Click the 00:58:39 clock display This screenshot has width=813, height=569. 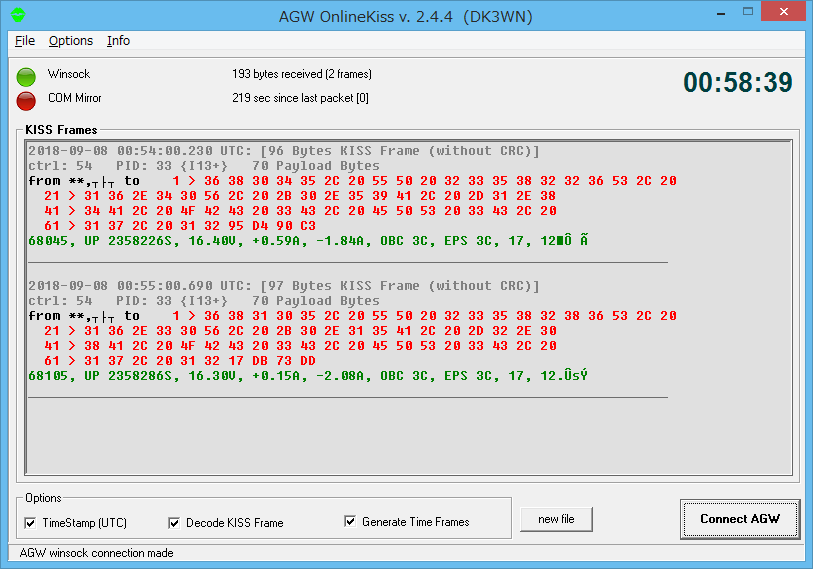(x=737, y=82)
